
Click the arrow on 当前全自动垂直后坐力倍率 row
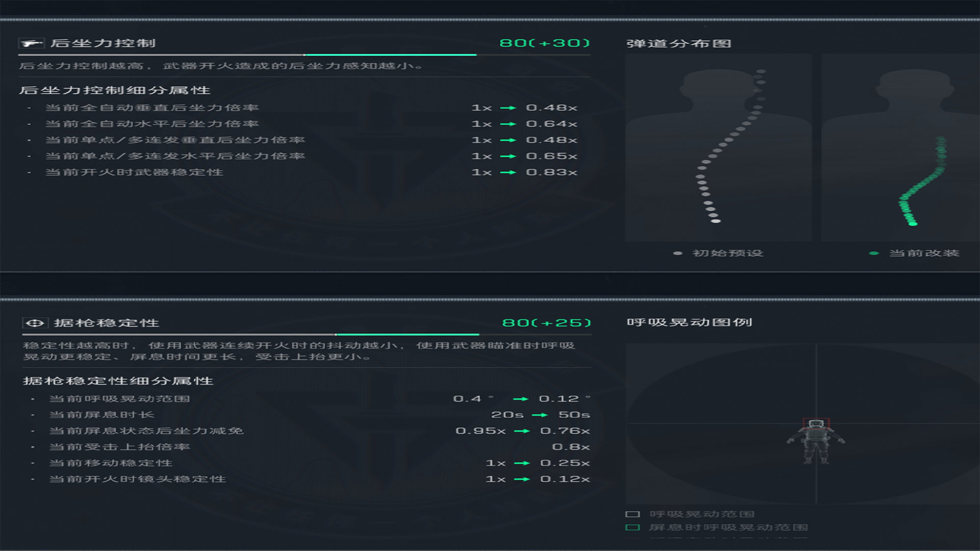click(508, 108)
